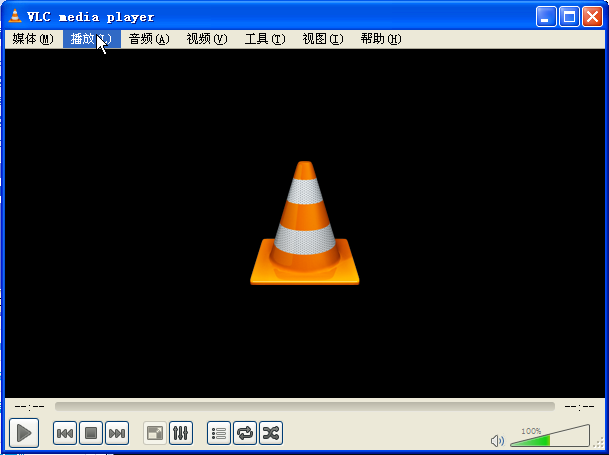Stop playback
The image size is (609, 455).
pyautogui.click(x=91, y=433)
